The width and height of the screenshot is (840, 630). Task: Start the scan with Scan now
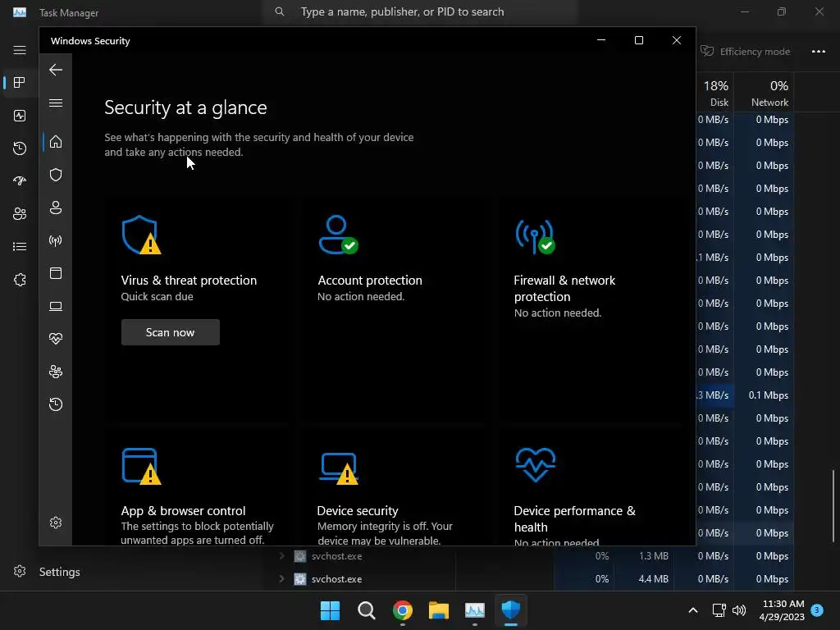click(x=171, y=332)
